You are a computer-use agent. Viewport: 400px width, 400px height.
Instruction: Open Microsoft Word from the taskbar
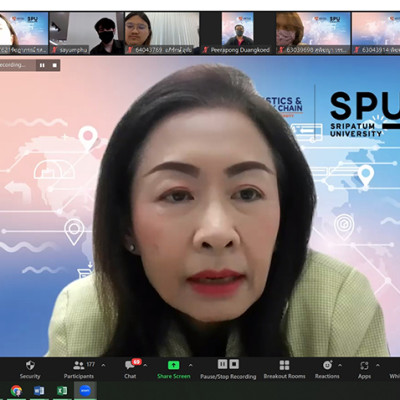[x=39, y=391]
